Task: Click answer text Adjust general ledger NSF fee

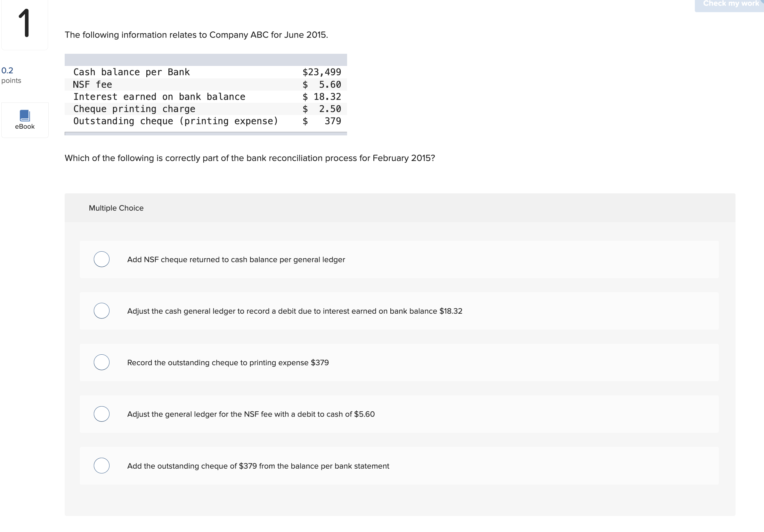Action: (x=251, y=414)
